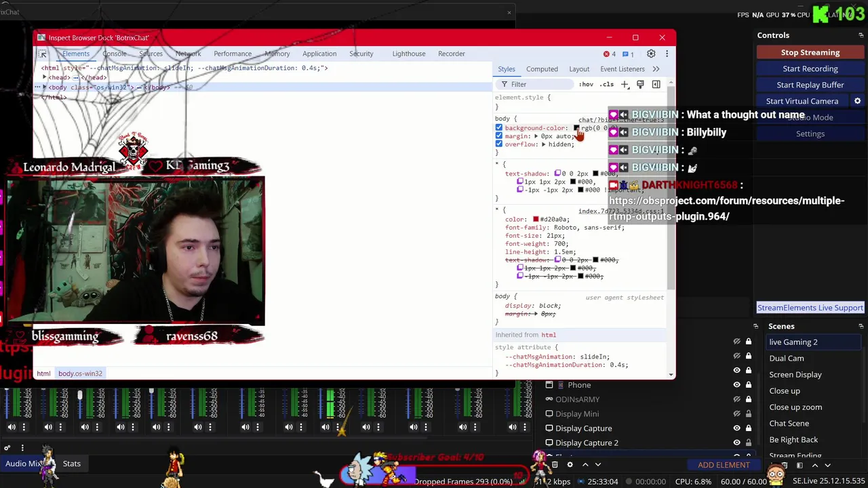Type in Styles Filter field
This screenshot has height=488, width=868.
pos(536,85)
